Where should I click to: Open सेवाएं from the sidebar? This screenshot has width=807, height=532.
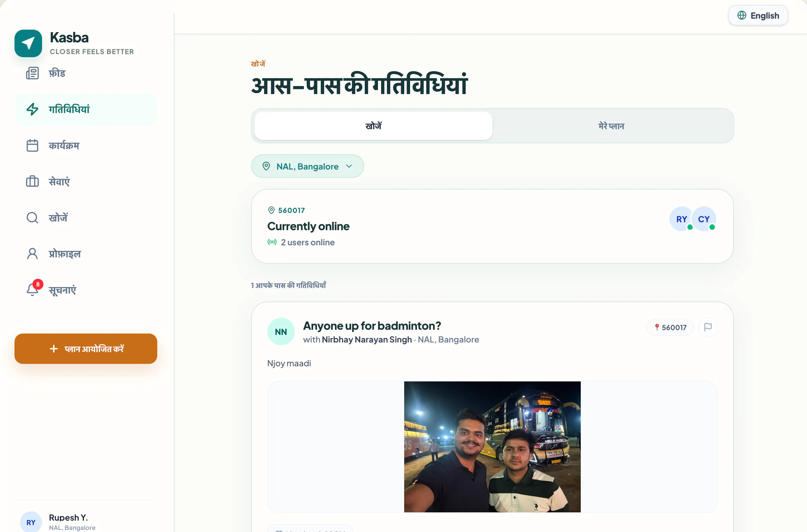(x=86, y=182)
